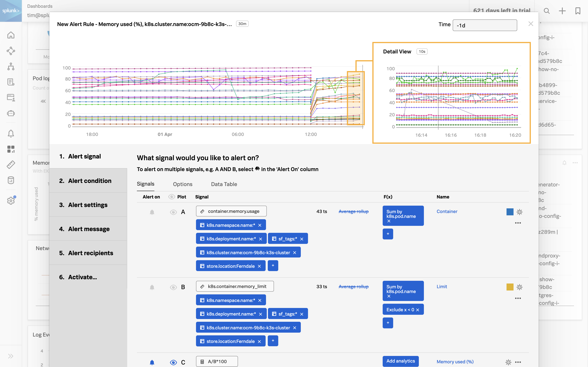Select the Signals tab in alert configuration

coord(145,184)
